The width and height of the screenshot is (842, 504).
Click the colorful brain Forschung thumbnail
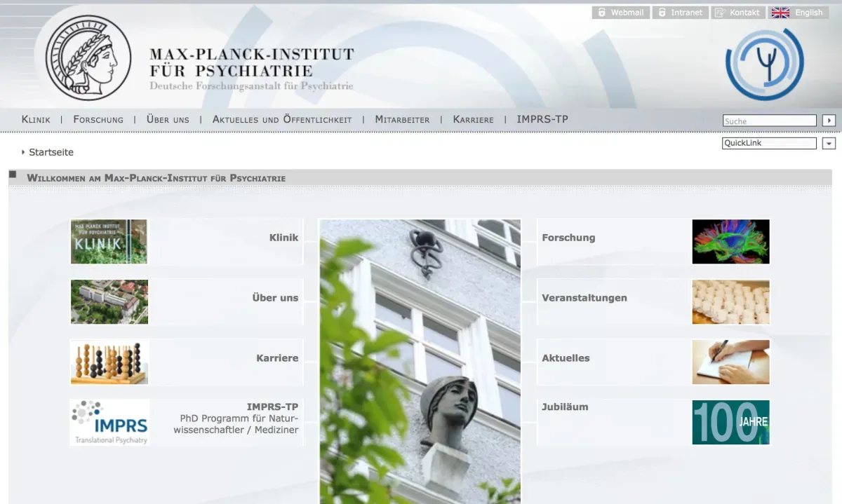730,242
